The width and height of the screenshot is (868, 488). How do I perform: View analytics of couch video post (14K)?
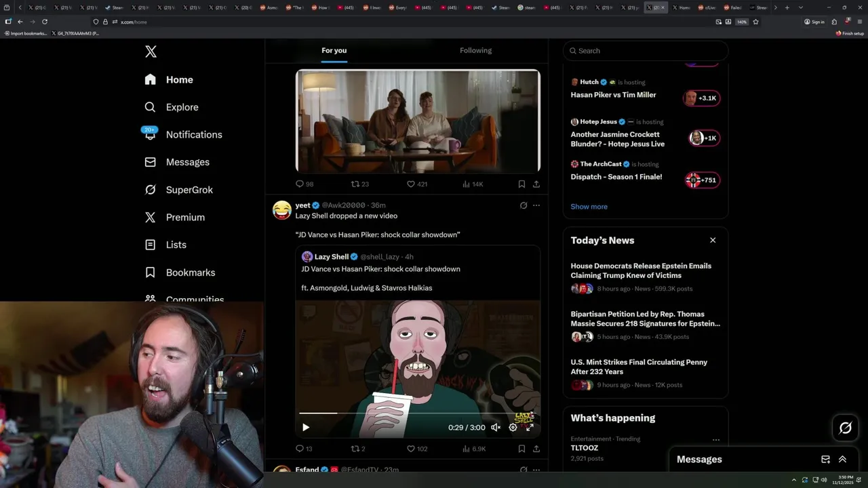tap(473, 184)
